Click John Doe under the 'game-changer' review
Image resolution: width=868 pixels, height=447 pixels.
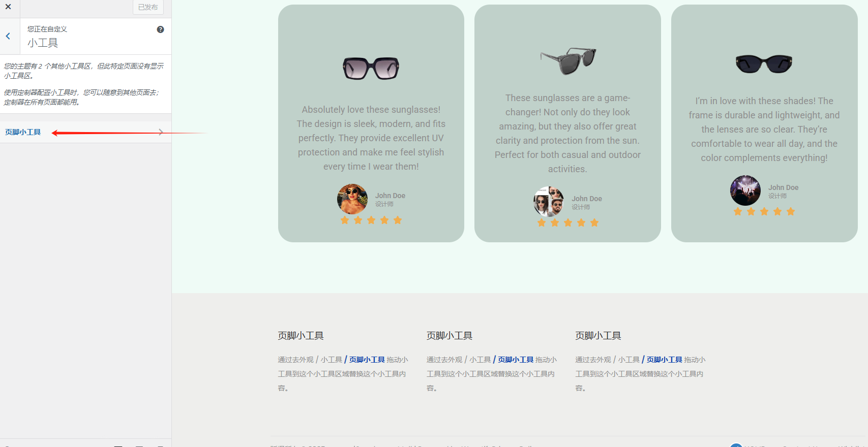[587, 199]
